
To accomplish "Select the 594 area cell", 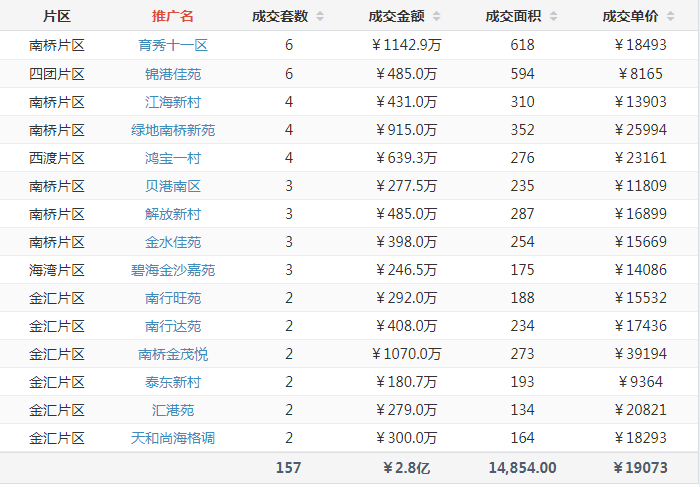I will coord(522,74).
